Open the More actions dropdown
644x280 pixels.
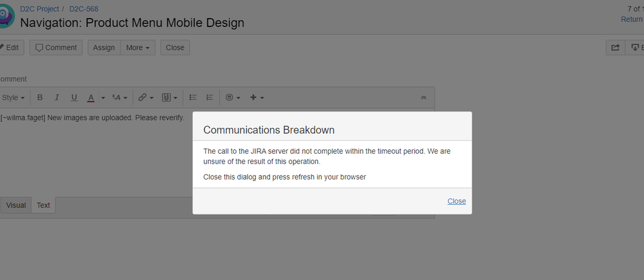[137, 48]
